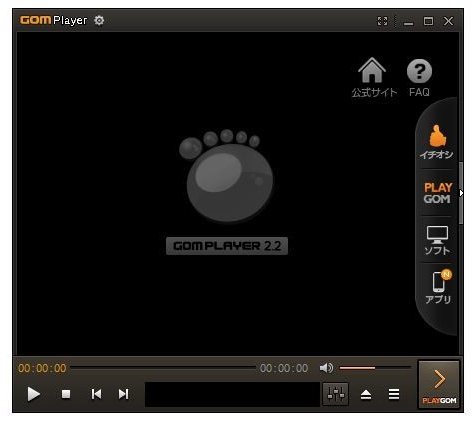
Task: Skip to the next track
Action: 124,394
